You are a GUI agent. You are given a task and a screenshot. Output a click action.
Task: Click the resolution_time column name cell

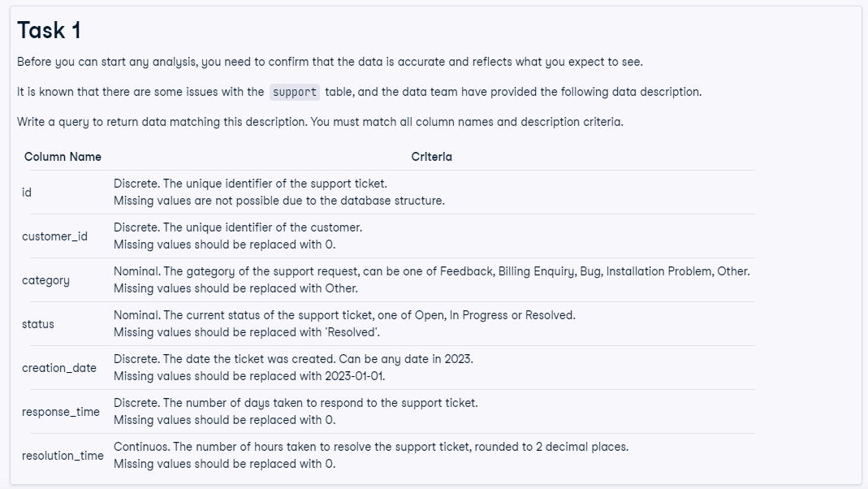(63, 456)
